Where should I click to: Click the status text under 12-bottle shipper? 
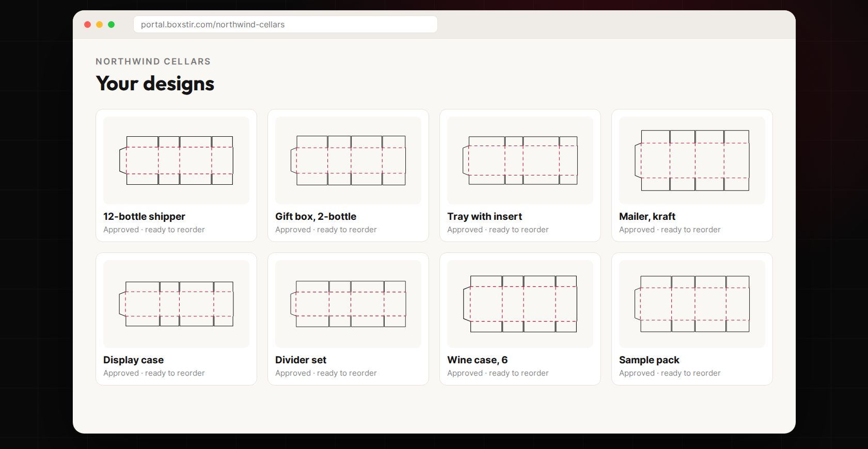(x=154, y=230)
